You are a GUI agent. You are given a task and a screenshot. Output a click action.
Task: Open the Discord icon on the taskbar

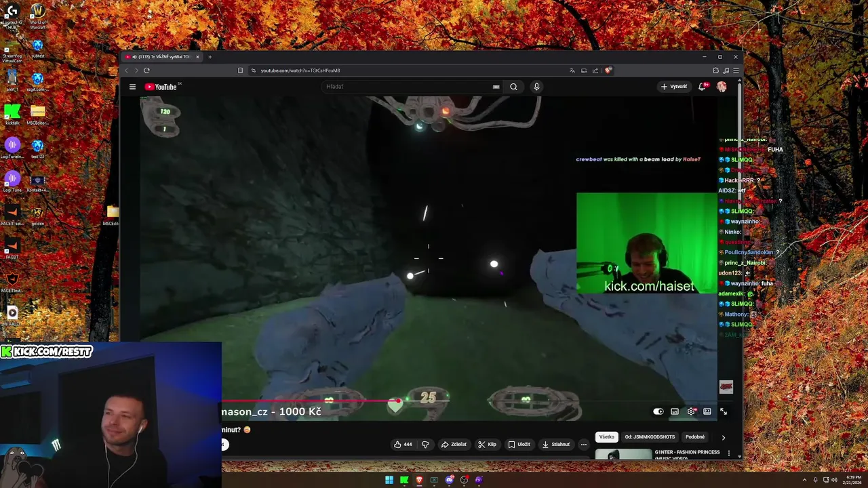coord(449,480)
